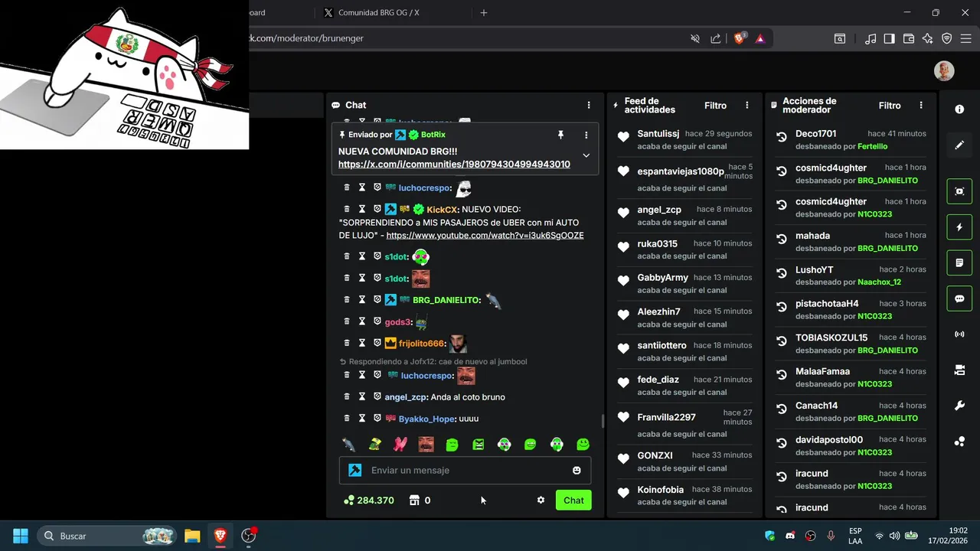Undo ban for Deco1701 via revert icon

(782, 138)
